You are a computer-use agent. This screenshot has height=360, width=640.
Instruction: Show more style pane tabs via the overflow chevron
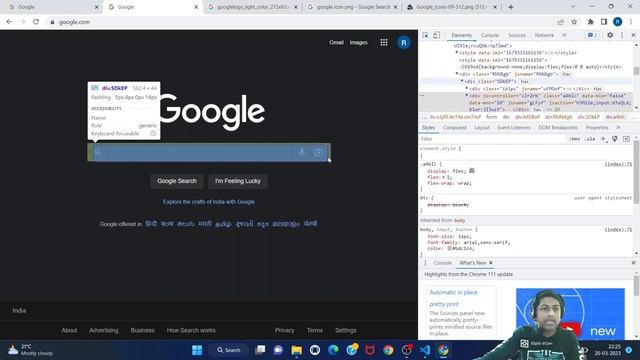618,128
